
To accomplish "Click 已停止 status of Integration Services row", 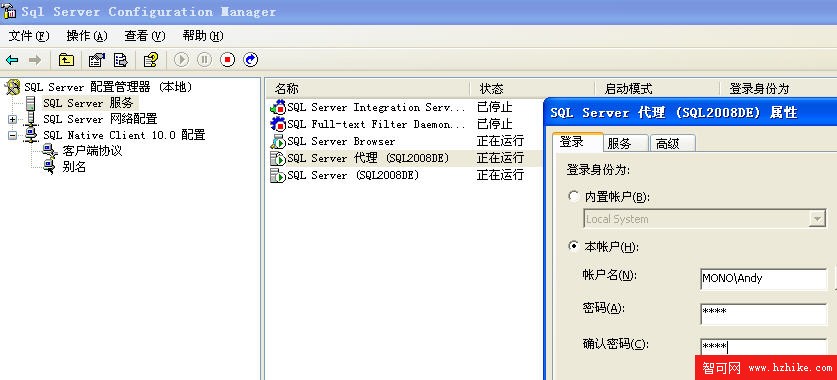I will coord(495,108).
